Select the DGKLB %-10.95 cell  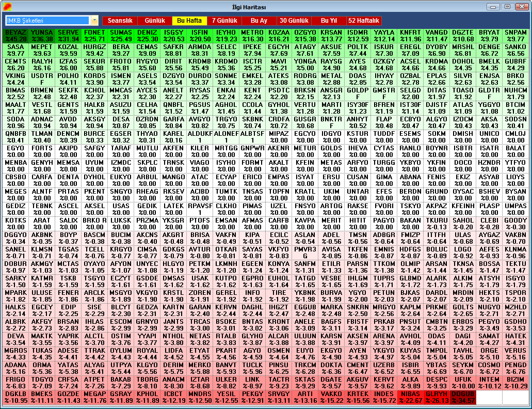(x=15, y=397)
